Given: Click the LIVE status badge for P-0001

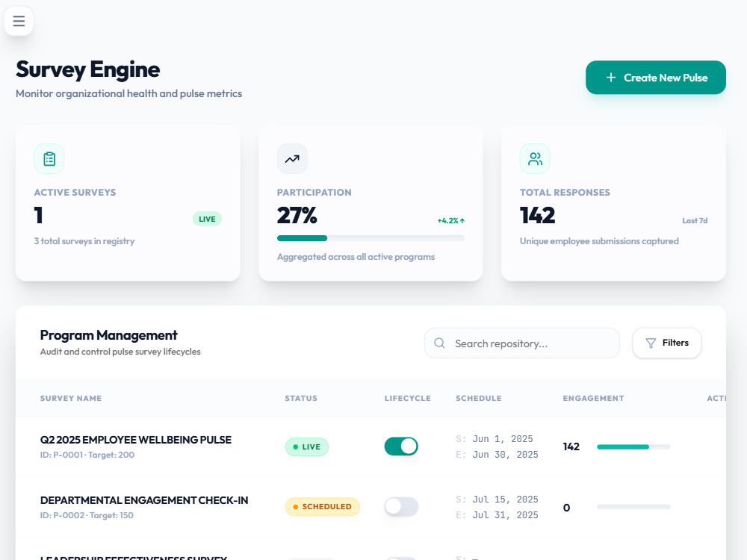Looking at the screenshot, I should click(x=307, y=447).
